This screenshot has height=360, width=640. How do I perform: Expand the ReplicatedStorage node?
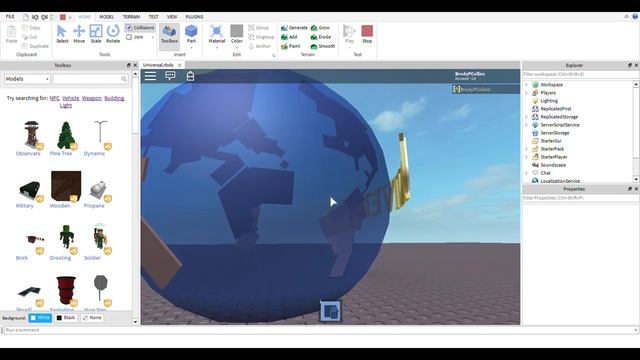[526, 117]
